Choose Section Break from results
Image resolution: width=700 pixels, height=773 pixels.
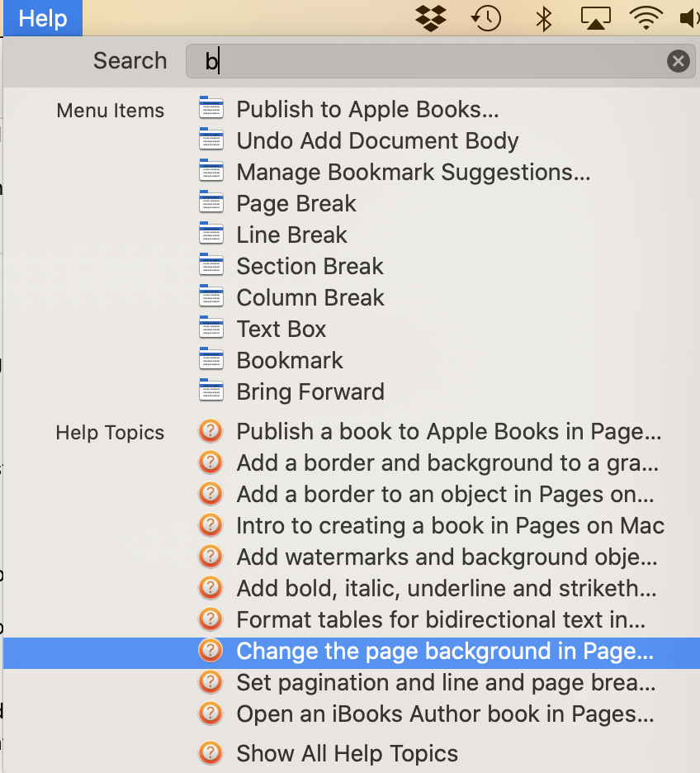pyautogui.click(x=310, y=266)
